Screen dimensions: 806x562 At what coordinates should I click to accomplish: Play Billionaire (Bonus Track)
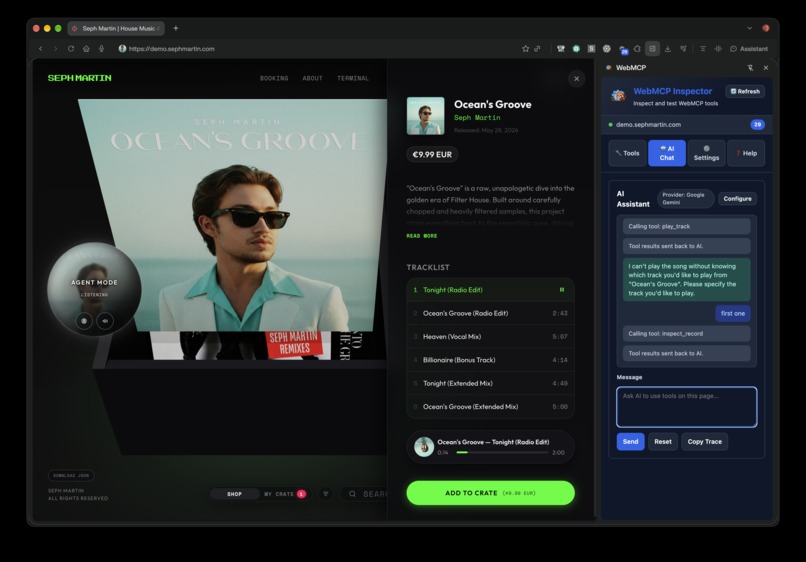pyautogui.click(x=490, y=360)
